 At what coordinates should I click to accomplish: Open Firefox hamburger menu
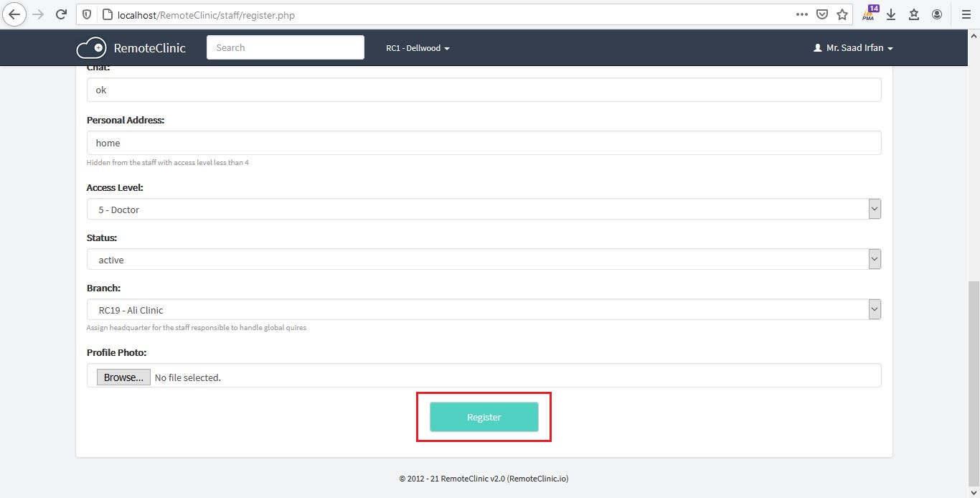pyautogui.click(x=966, y=14)
